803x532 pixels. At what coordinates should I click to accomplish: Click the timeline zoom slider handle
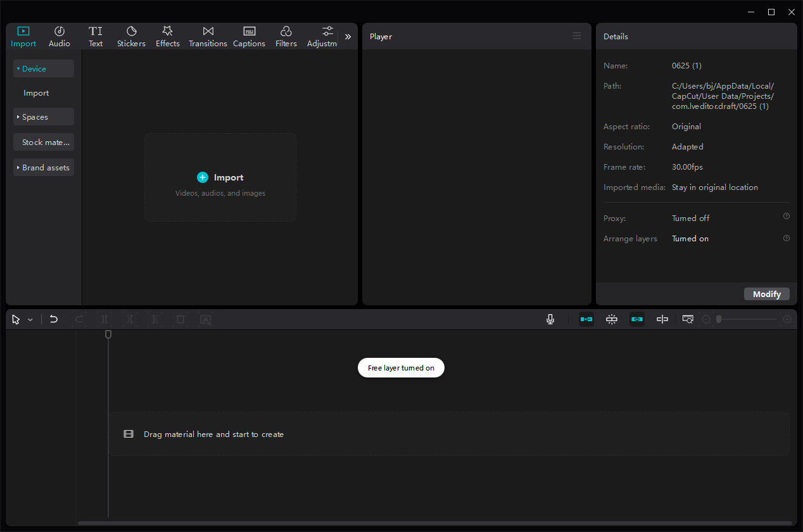coord(719,319)
